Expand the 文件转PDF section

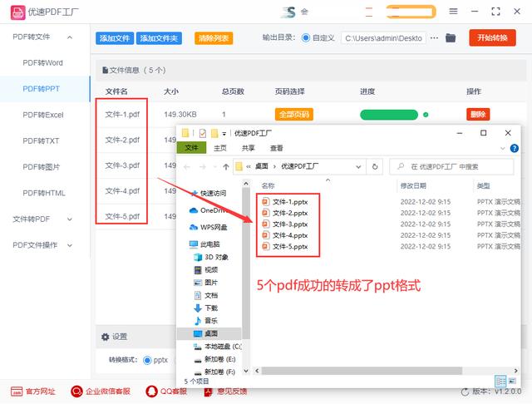[x=70, y=219]
